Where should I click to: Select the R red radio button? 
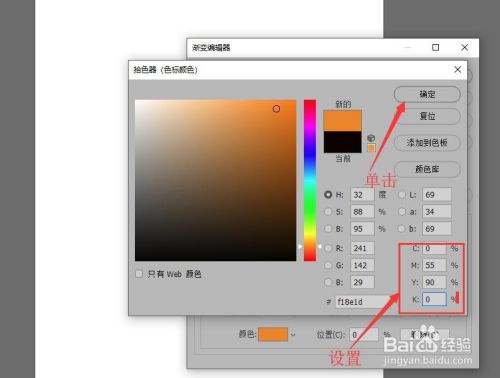coord(328,248)
